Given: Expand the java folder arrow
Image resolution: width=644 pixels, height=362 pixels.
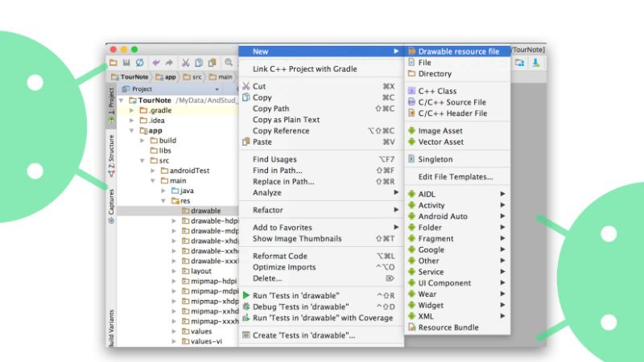Looking at the screenshot, I should [163, 191].
